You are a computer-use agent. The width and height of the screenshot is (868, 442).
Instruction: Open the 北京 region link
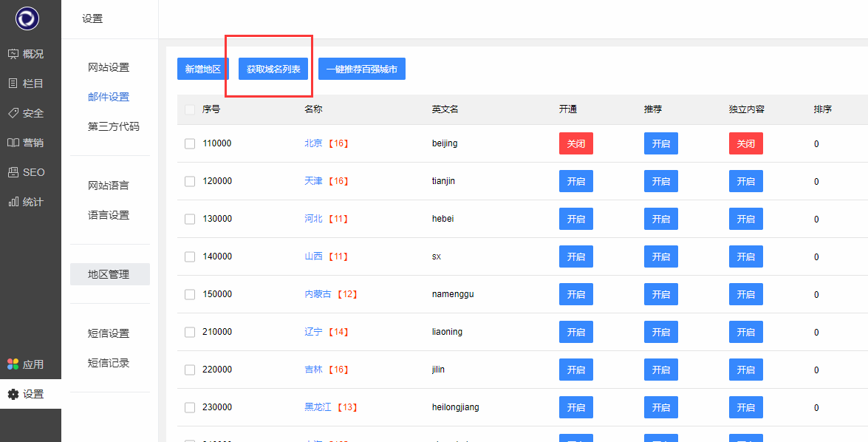(313, 143)
